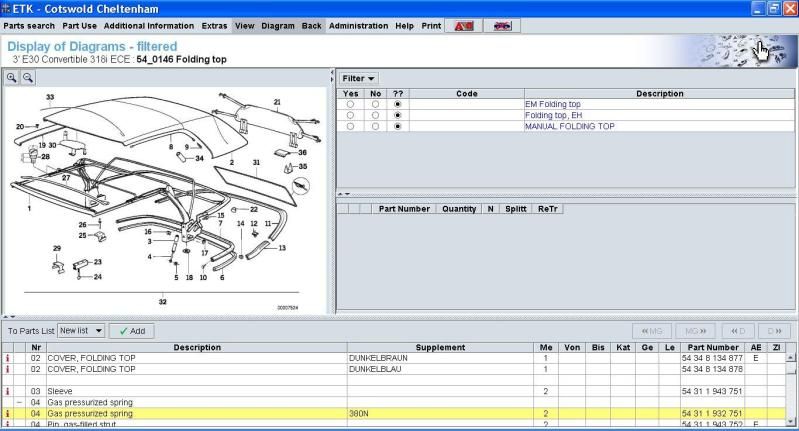Open the View menu
The height and width of the screenshot is (431, 799).
pyautogui.click(x=245, y=25)
